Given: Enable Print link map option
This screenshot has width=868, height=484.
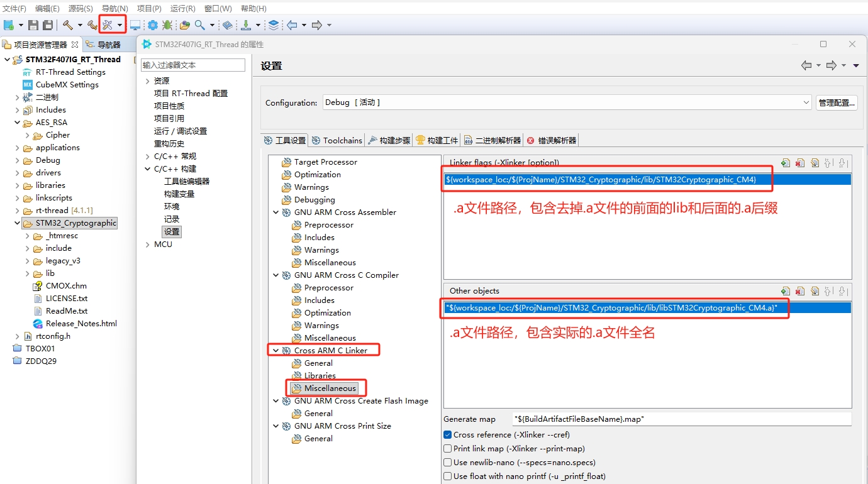Looking at the screenshot, I should click(448, 448).
